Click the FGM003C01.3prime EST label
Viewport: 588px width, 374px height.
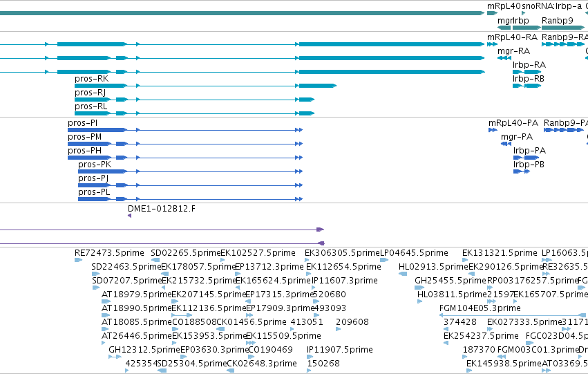pos(538,350)
